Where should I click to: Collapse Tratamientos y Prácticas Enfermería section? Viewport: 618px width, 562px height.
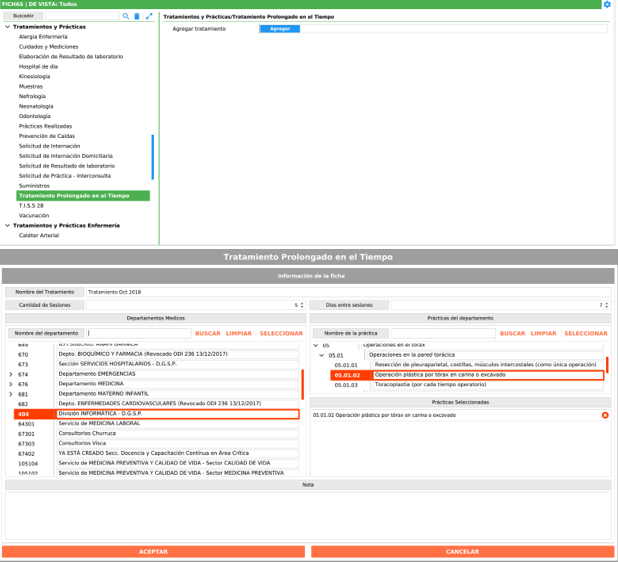tap(8, 226)
